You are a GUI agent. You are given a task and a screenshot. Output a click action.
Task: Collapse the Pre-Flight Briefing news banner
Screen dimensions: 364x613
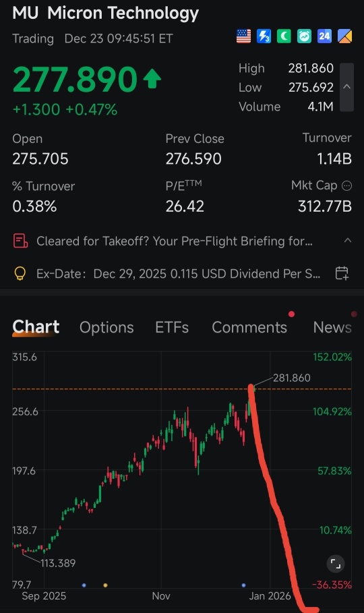[x=347, y=241]
